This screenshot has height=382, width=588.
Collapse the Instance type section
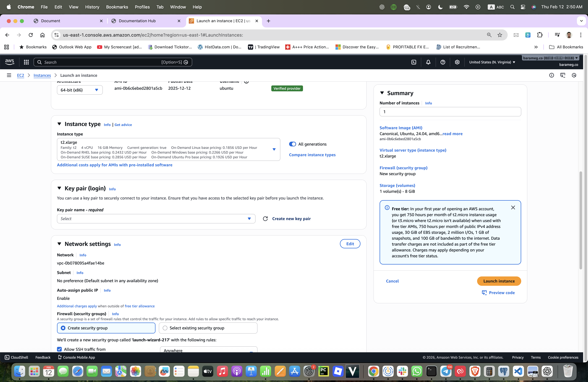pyautogui.click(x=59, y=124)
